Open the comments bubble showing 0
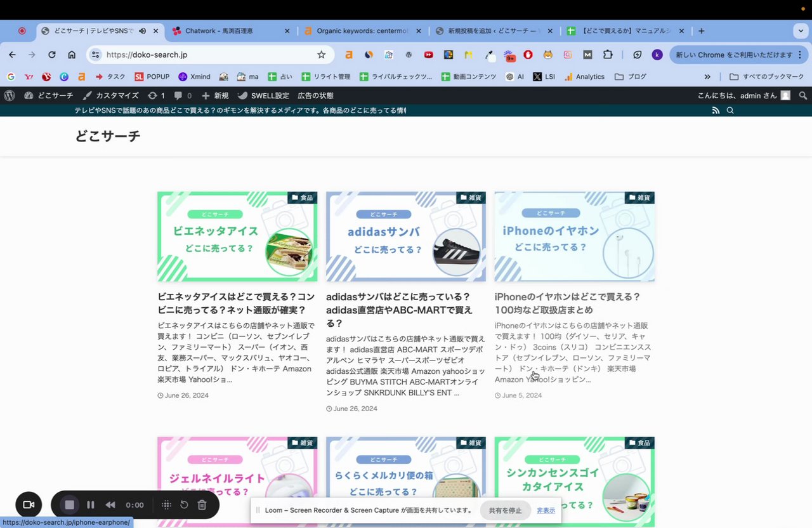This screenshot has height=528, width=812. [x=183, y=95]
